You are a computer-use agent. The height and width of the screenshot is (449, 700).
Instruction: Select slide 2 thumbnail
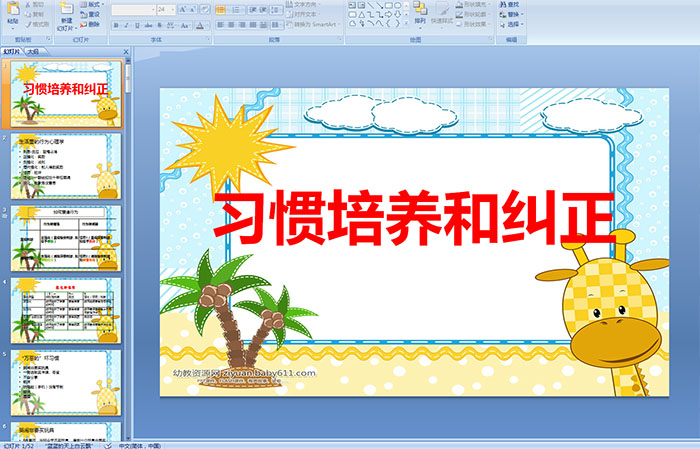(x=66, y=166)
